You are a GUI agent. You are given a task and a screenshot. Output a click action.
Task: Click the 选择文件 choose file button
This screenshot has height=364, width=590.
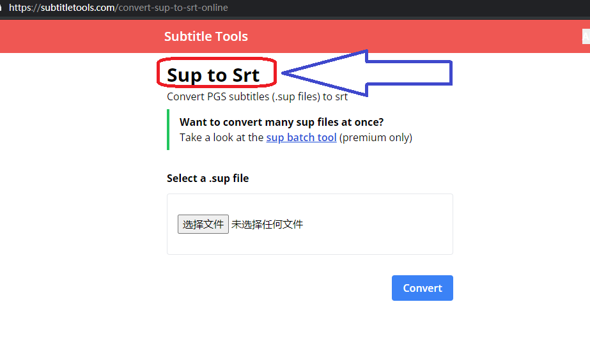point(203,224)
